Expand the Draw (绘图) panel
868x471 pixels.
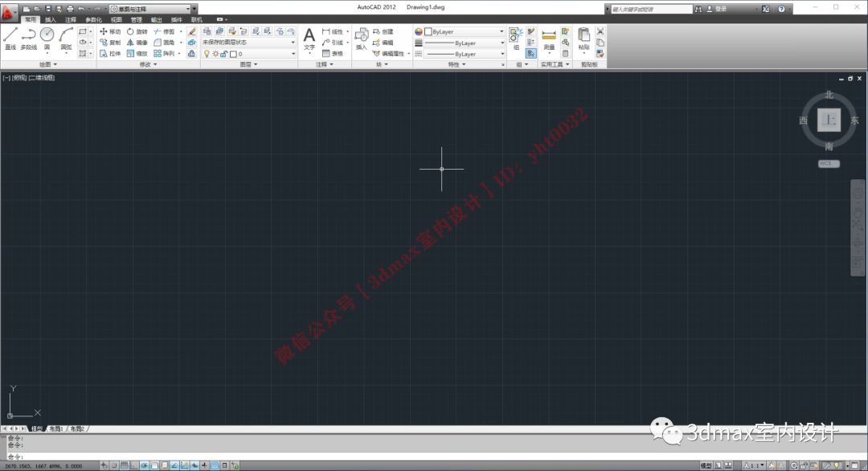click(x=48, y=64)
